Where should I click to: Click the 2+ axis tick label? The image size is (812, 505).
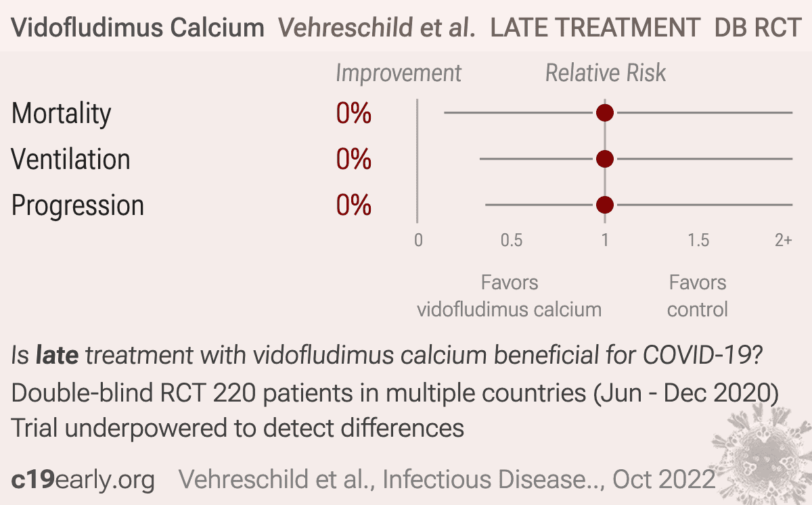point(784,240)
